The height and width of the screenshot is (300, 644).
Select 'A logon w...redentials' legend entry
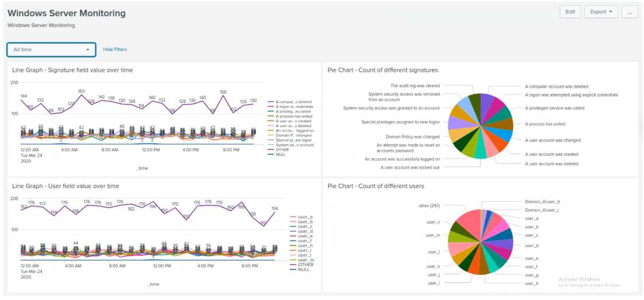tap(289, 107)
